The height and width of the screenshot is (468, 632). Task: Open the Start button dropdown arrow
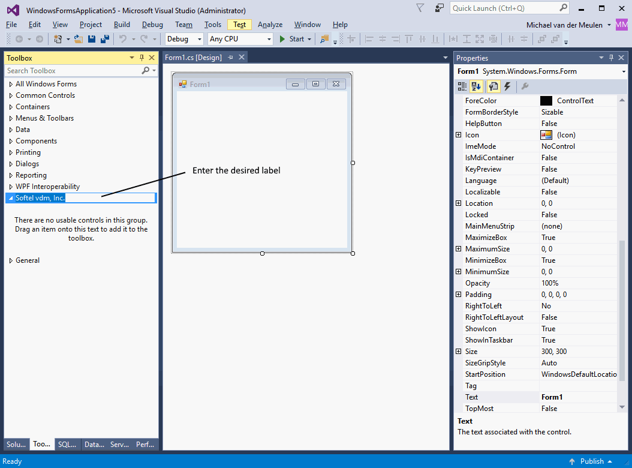[x=310, y=39]
